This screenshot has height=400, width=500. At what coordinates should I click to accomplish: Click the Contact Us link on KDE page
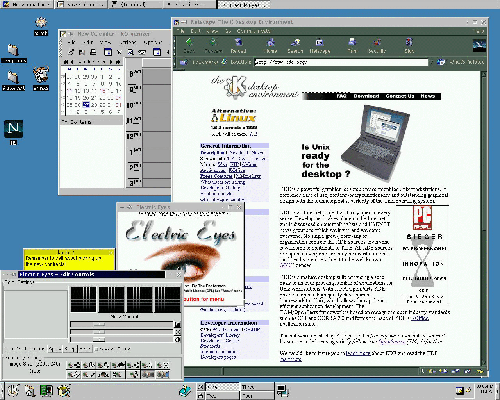tap(400, 96)
